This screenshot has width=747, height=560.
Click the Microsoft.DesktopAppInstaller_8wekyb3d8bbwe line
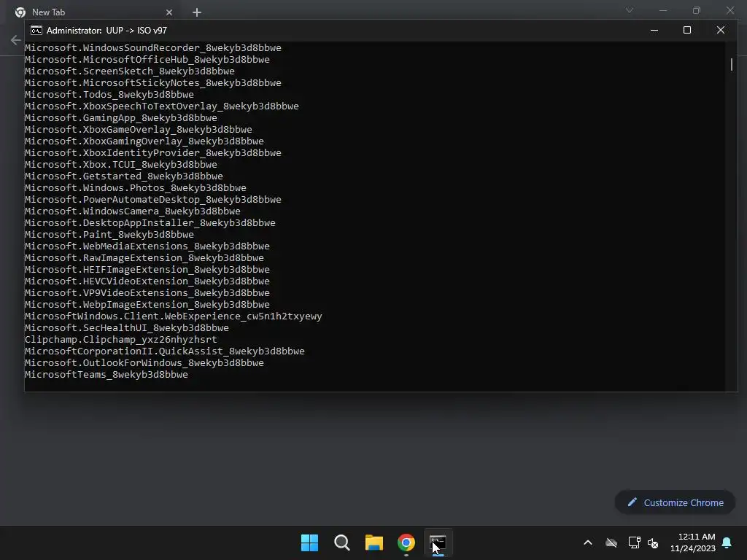pos(150,223)
